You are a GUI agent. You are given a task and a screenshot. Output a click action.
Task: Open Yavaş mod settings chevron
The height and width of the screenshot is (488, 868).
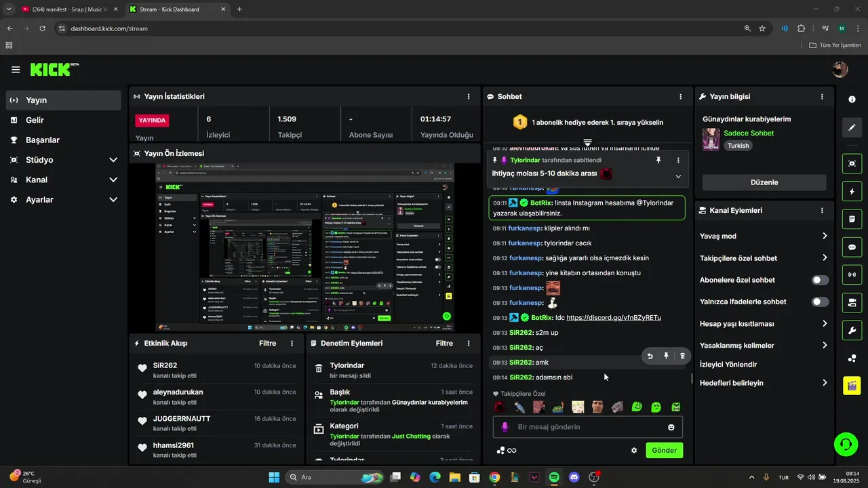tap(825, 236)
